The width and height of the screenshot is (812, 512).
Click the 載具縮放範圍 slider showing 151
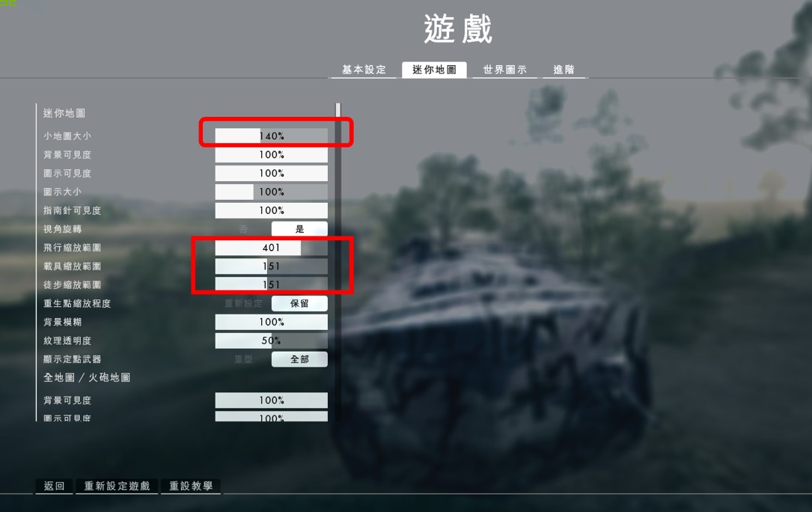click(272, 266)
